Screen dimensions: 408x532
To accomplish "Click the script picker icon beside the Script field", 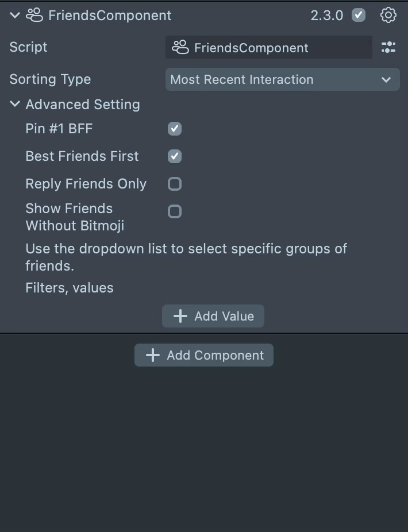I will click(388, 48).
